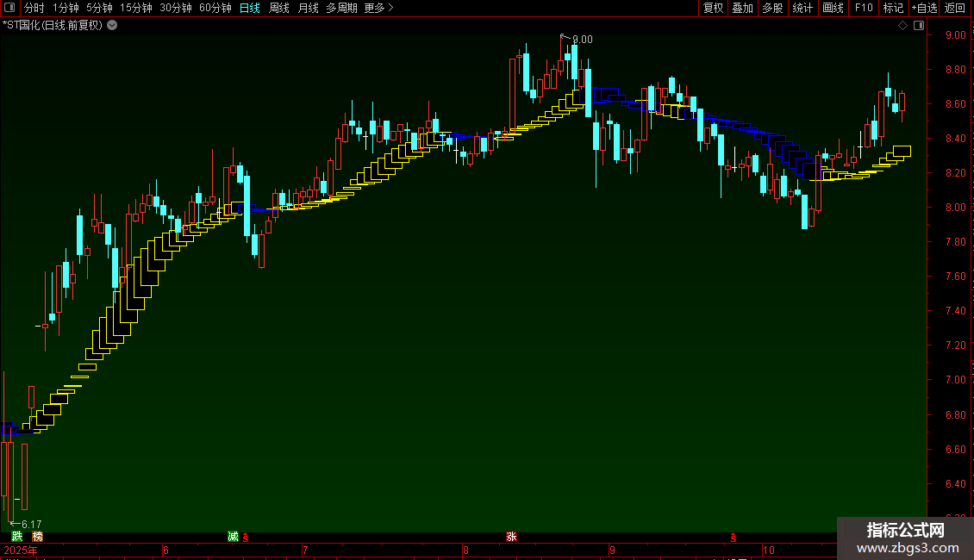
Task: Switch to 5分钟 period
Action: (99, 8)
